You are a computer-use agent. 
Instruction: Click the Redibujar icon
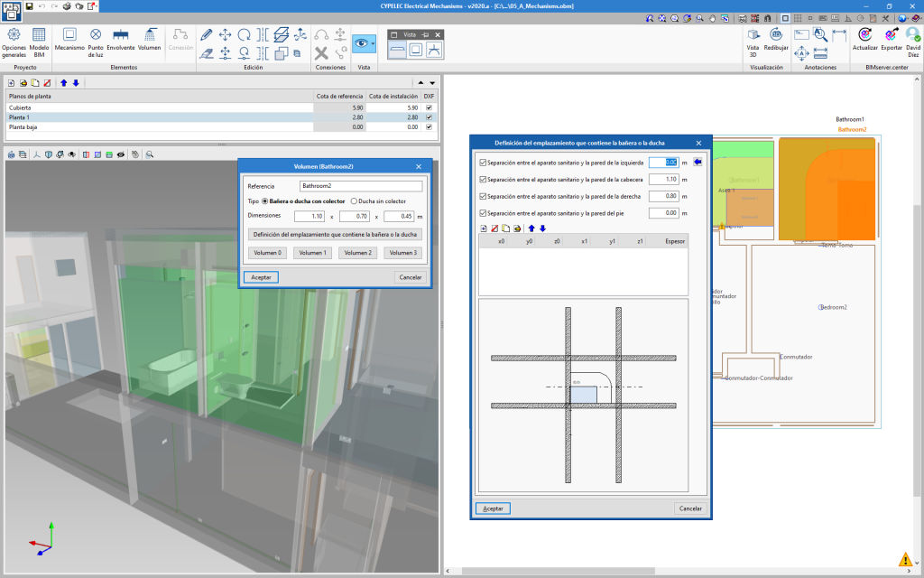(x=776, y=39)
